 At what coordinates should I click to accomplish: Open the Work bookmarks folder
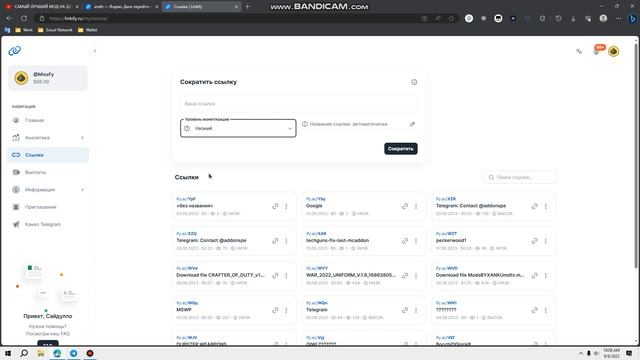pyautogui.click(x=24, y=30)
